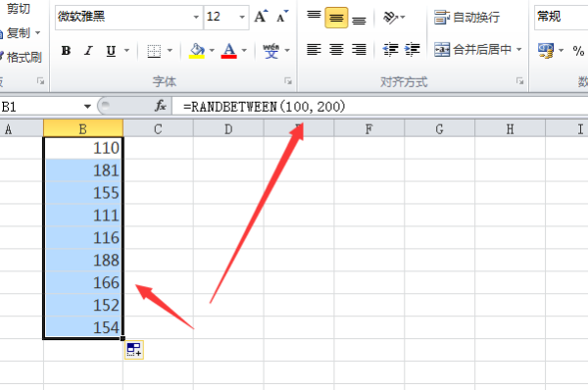Open the text orientation icon
The height and width of the screenshot is (390, 588).
coord(394,18)
